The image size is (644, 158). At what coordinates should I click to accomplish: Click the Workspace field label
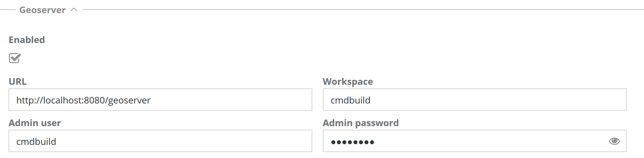[347, 81]
